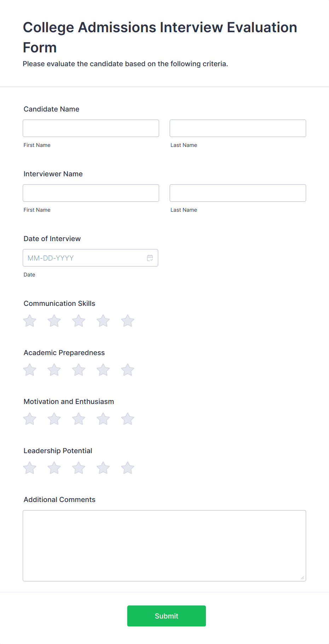
Task: Rate Communication Skills one star
Action: pos(30,321)
